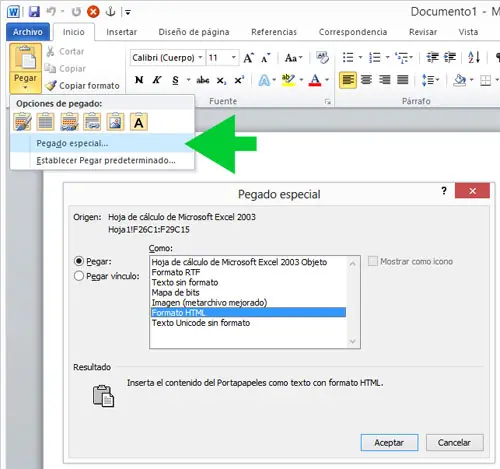Click the Save icon in quick access toolbar
500x469 pixels.
(34, 12)
